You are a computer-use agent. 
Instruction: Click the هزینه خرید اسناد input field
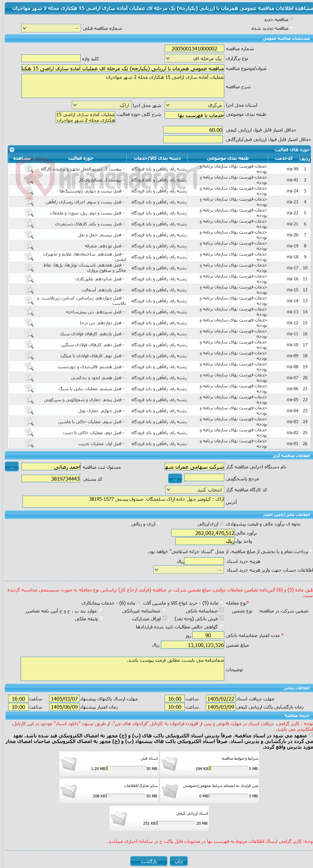point(204,561)
